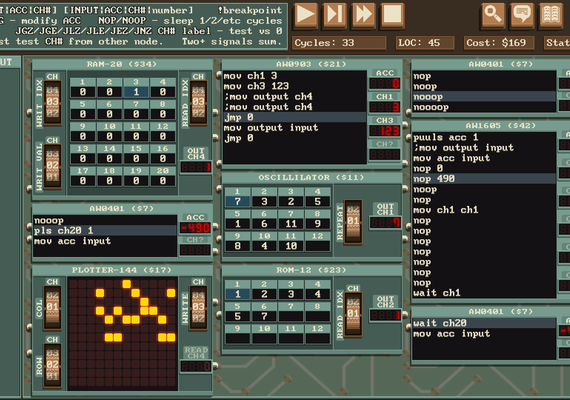Click the RAM-20 OUT CH4 display
The image size is (570, 400).
196,167
